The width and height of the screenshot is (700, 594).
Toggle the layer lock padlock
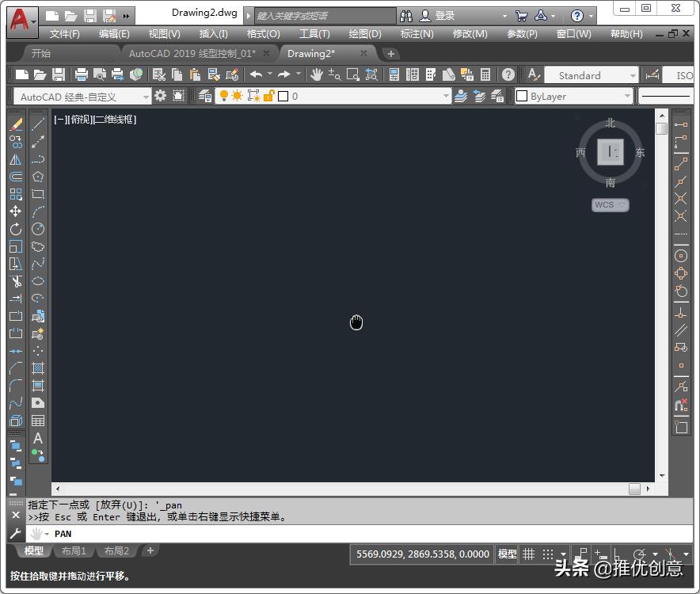tap(268, 96)
